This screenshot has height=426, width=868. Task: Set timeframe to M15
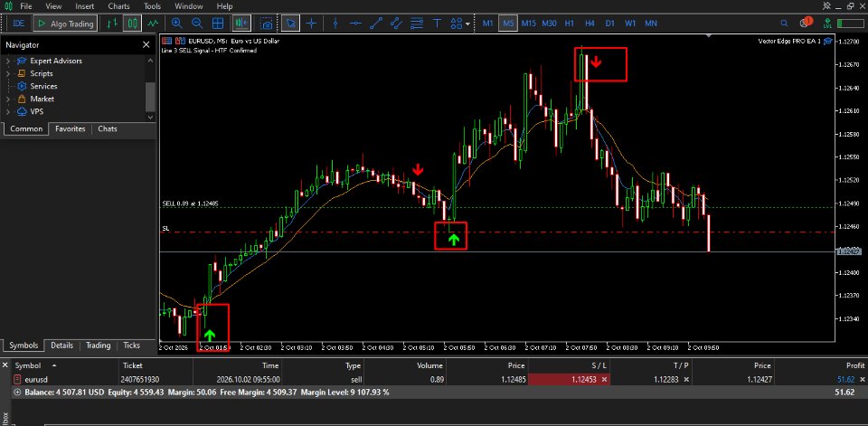coord(529,24)
